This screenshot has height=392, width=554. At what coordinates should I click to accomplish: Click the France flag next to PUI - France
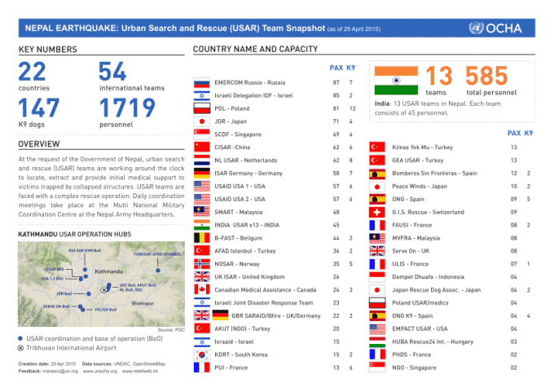pyautogui.click(x=202, y=368)
